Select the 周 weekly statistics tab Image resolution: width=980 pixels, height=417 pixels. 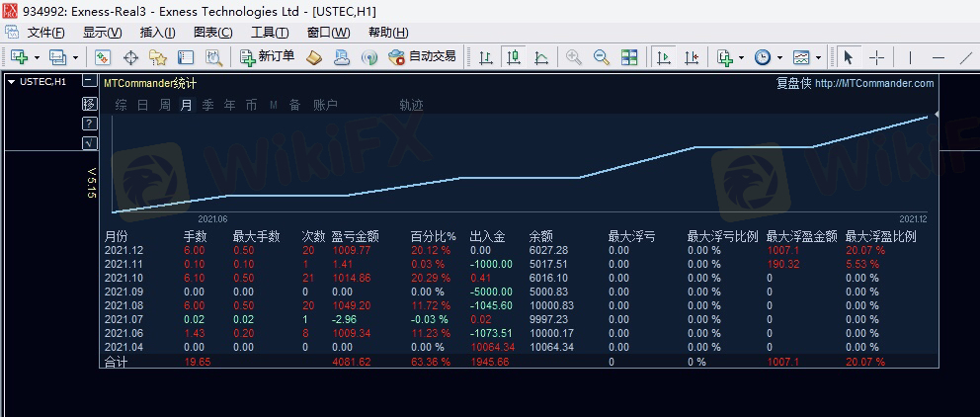[165, 105]
